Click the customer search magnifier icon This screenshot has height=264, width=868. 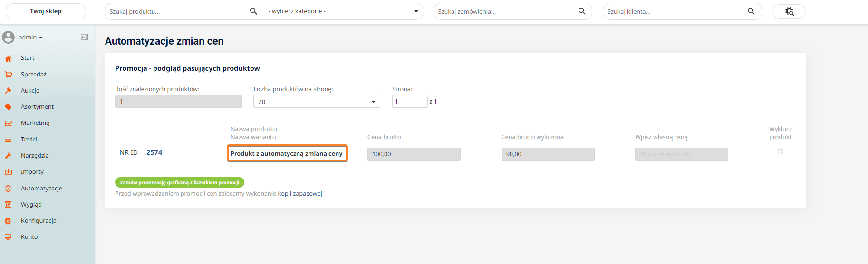click(751, 11)
